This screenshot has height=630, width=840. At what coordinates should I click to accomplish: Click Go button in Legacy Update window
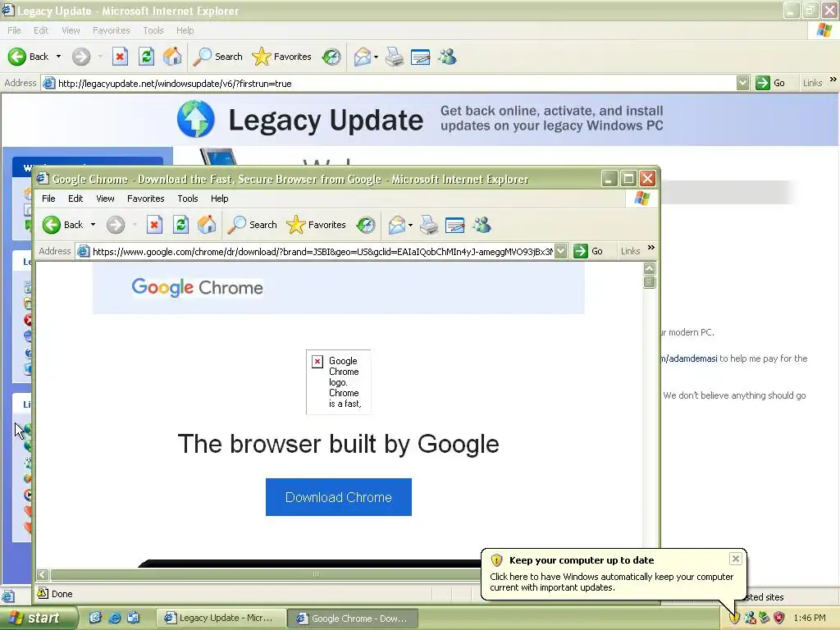[x=770, y=83]
